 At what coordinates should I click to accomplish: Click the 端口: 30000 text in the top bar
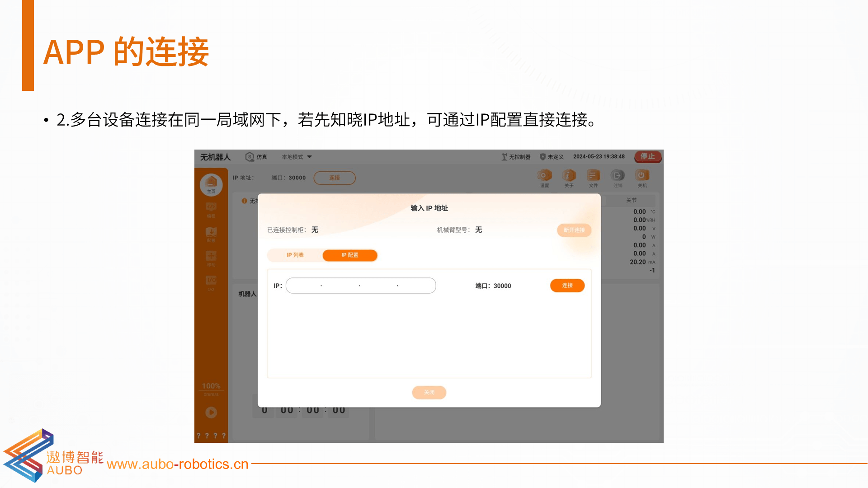pyautogui.click(x=289, y=178)
